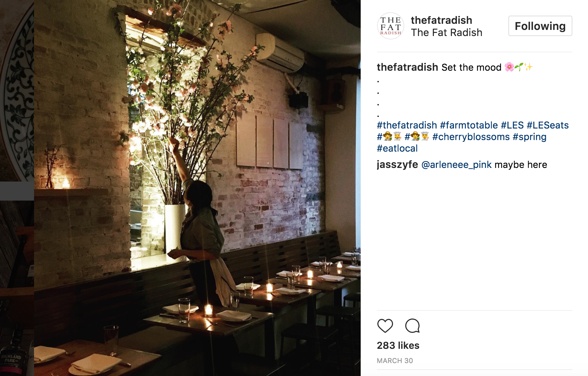588x376 pixels.
Task: Open the MARCH 30 post date link
Action: click(395, 361)
